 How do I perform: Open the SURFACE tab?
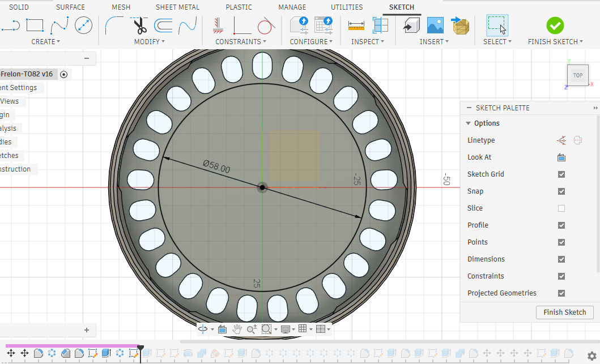70,7
